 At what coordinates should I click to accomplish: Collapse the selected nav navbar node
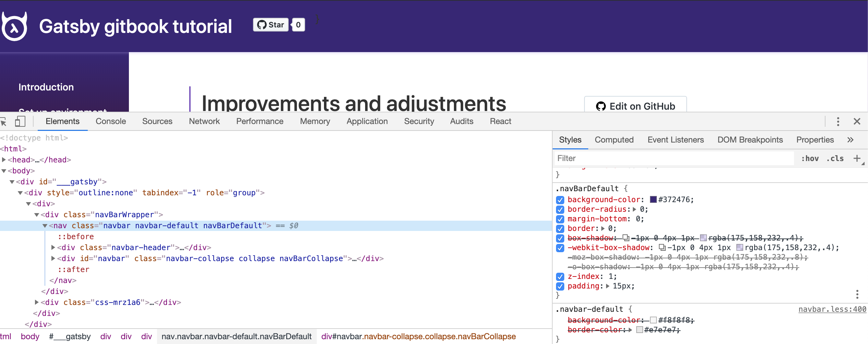45,225
